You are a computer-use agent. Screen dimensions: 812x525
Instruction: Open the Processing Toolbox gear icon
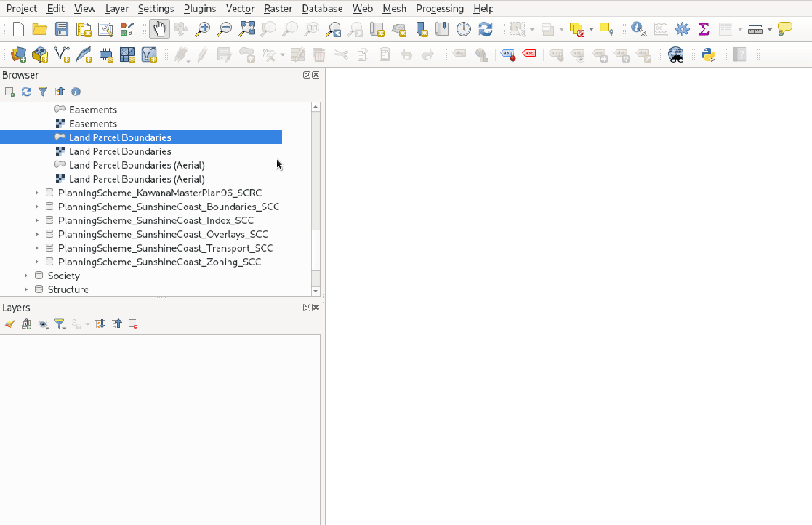682,29
